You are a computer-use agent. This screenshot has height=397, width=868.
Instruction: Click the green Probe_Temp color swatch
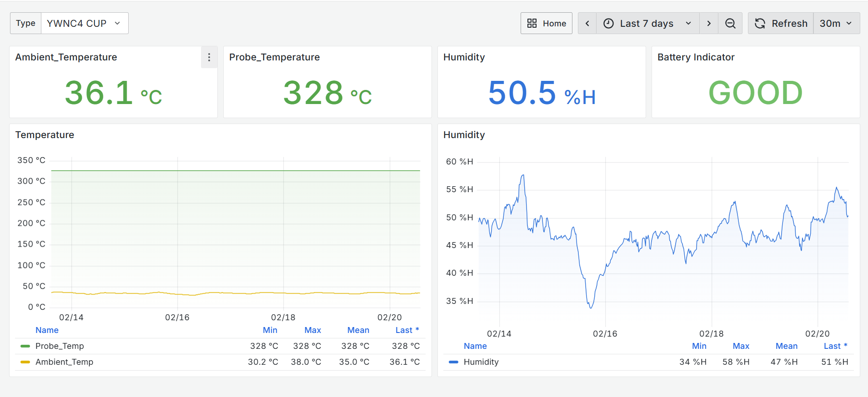coord(25,346)
